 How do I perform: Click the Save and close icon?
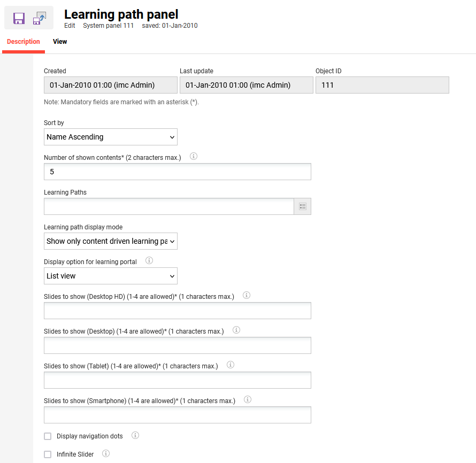pyautogui.click(x=40, y=19)
